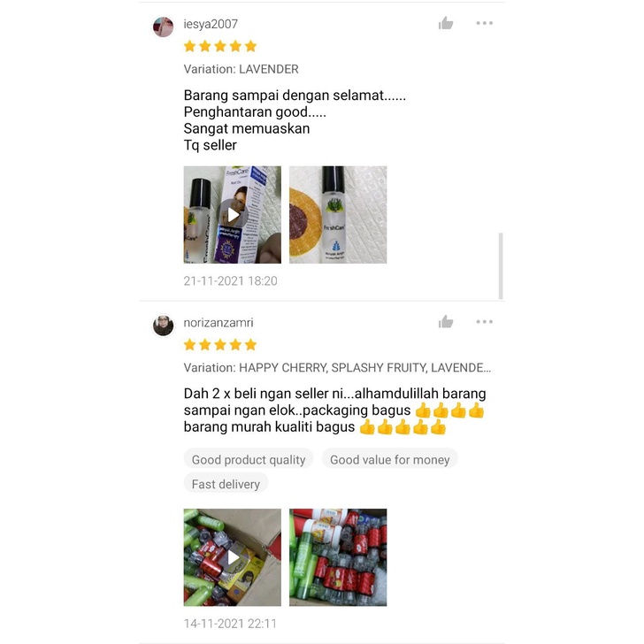Click the "Variation: LAVENDER" label
The height and width of the screenshot is (644, 644).
click(x=241, y=69)
